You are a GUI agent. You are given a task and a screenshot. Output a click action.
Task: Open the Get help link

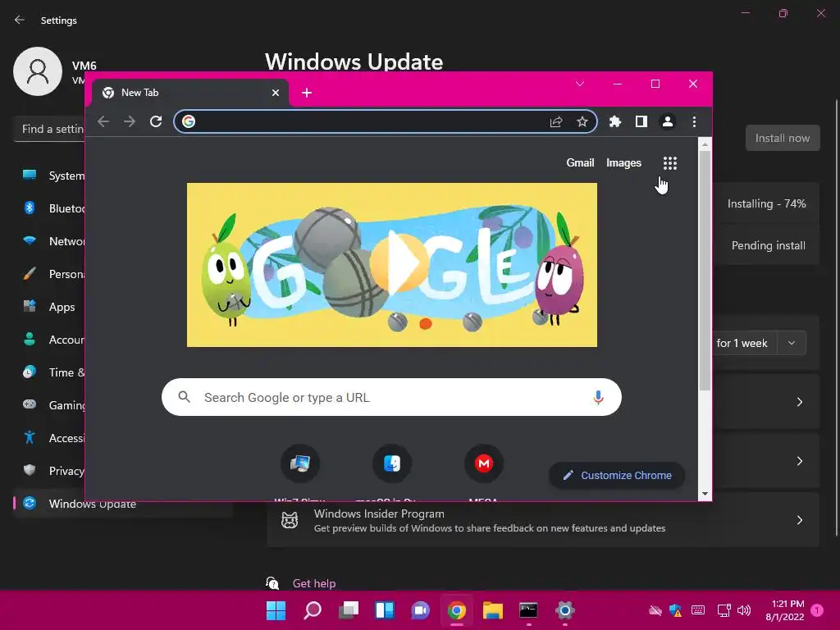314,583
